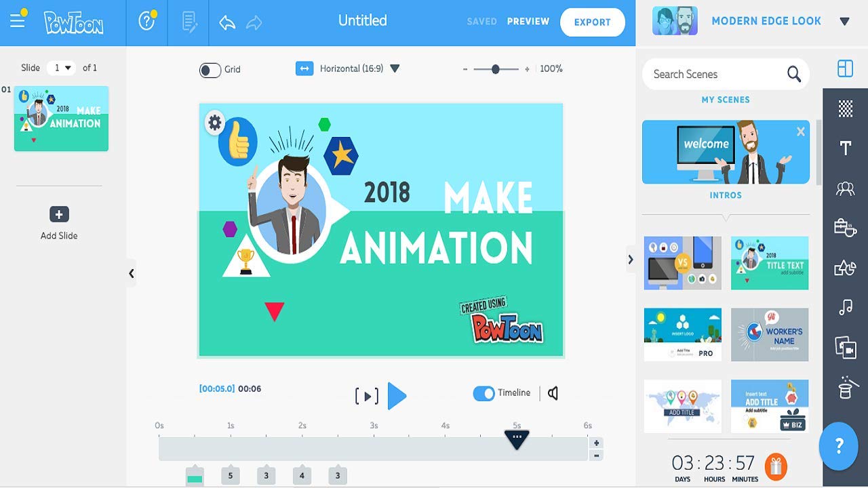Open the Horizontal 16:9 orientation dropdown
868x488 pixels.
(395, 68)
